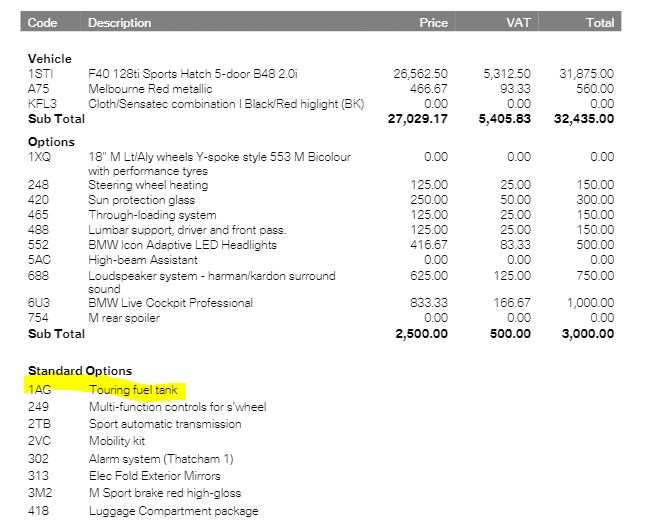Click the 833.33 price value

428,303
